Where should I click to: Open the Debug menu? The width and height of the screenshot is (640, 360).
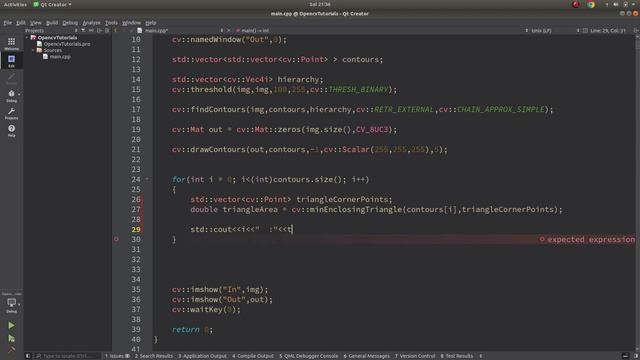coord(70,23)
